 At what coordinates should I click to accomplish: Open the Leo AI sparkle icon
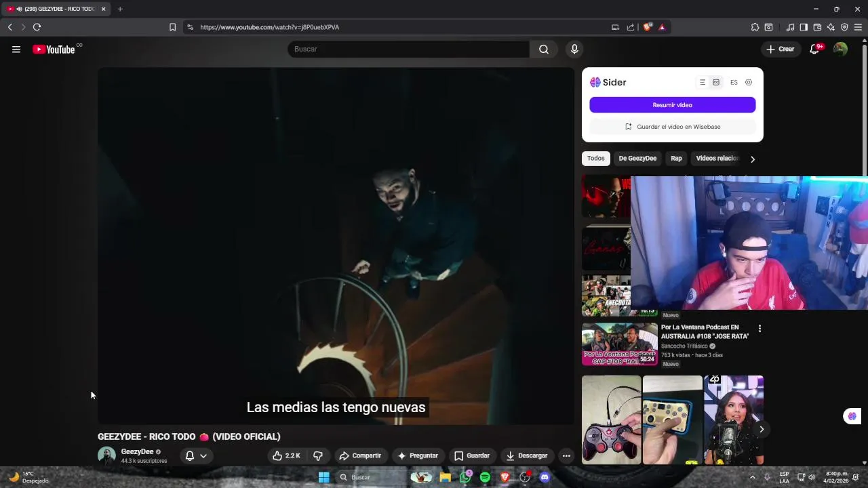(831, 27)
